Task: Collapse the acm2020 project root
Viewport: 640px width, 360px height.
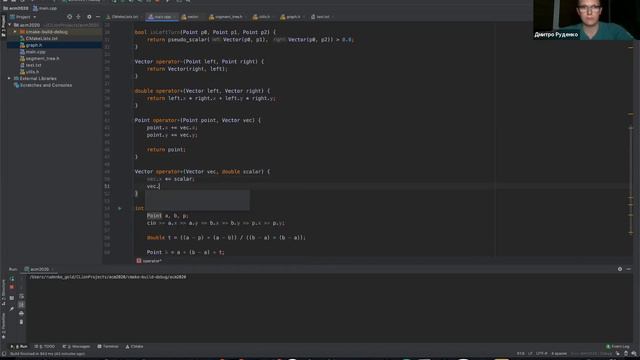Action: click(x=10, y=25)
